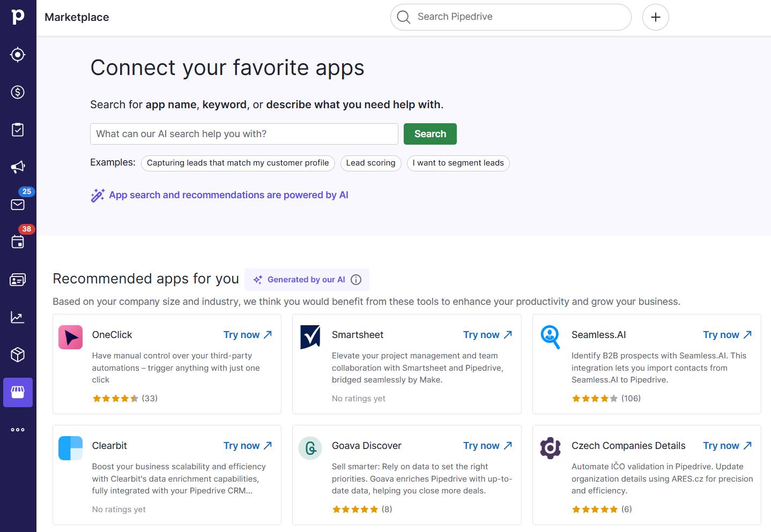Open the Products box icon
This screenshot has width=771, height=532.
tap(18, 354)
